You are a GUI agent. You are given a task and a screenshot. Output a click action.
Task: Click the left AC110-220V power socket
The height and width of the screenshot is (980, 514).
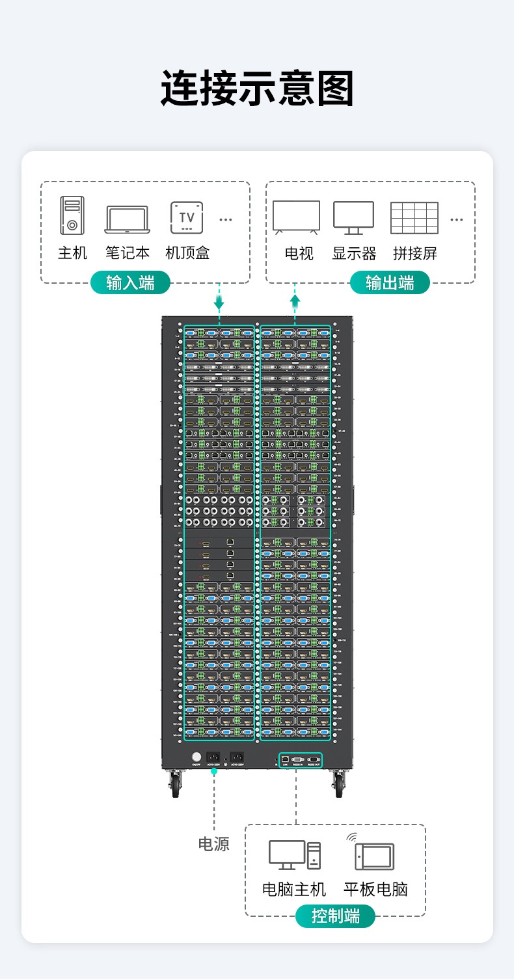click(213, 757)
